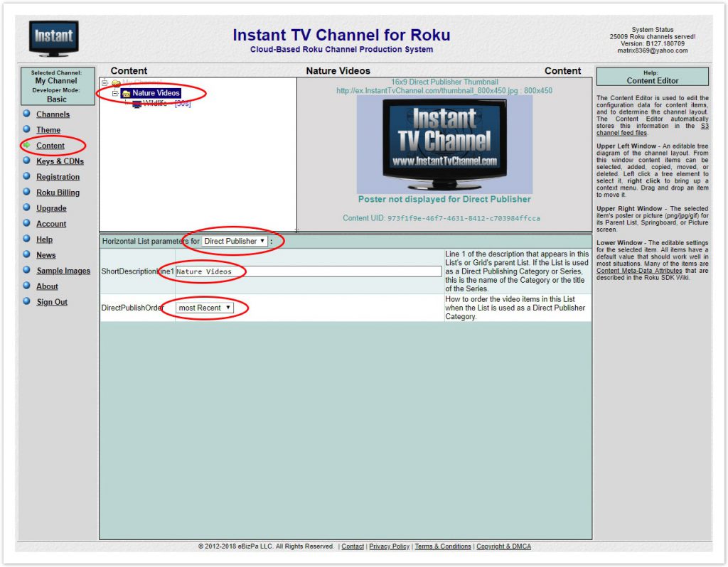
Task: Click the folder icon of Nature Videos
Action: click(126, 93)
